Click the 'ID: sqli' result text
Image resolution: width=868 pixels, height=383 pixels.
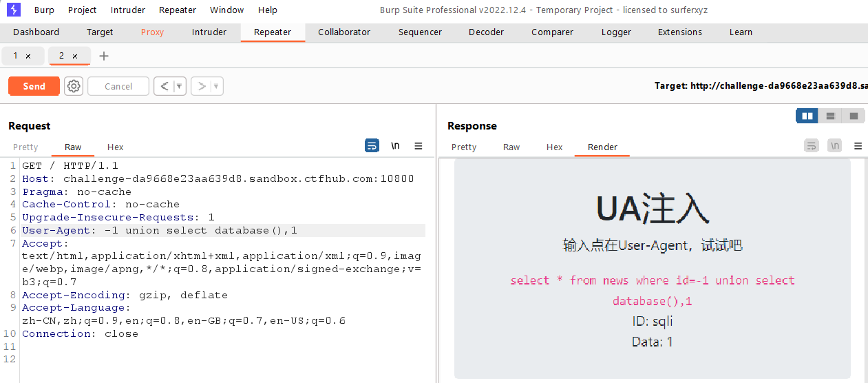[x=652, y=321]
